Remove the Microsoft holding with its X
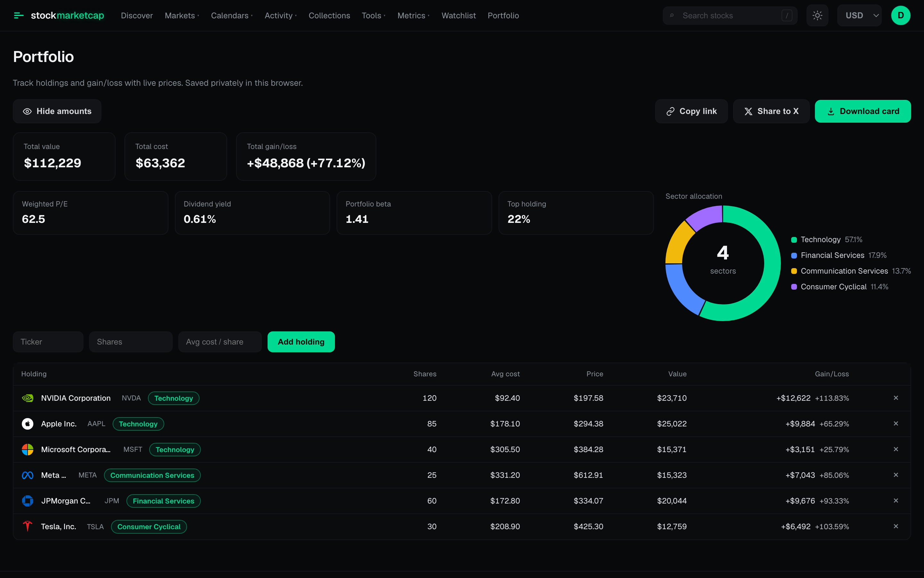Screen dimensions: 924x578 896,449
